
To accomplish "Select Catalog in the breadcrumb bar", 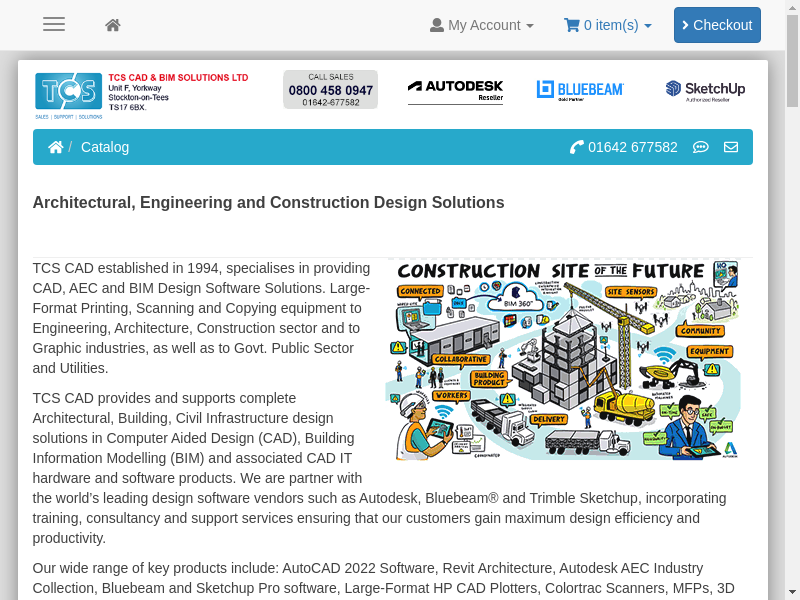I will point(105,147).
